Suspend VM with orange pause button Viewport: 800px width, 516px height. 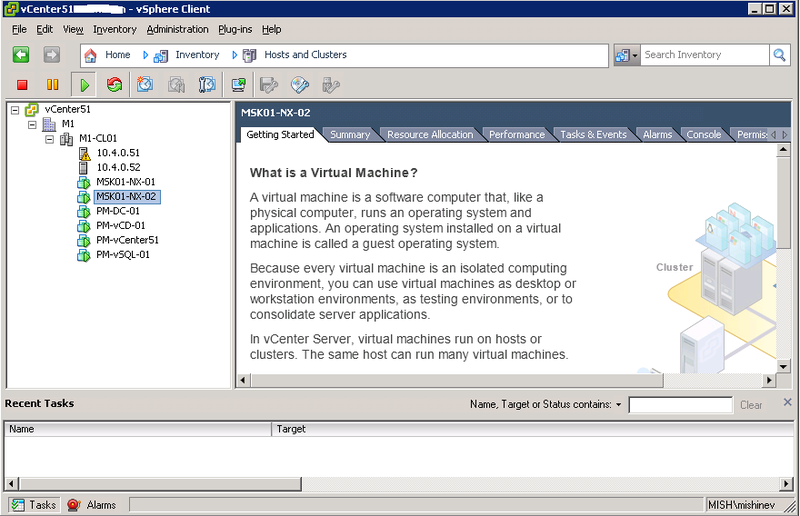53,85
